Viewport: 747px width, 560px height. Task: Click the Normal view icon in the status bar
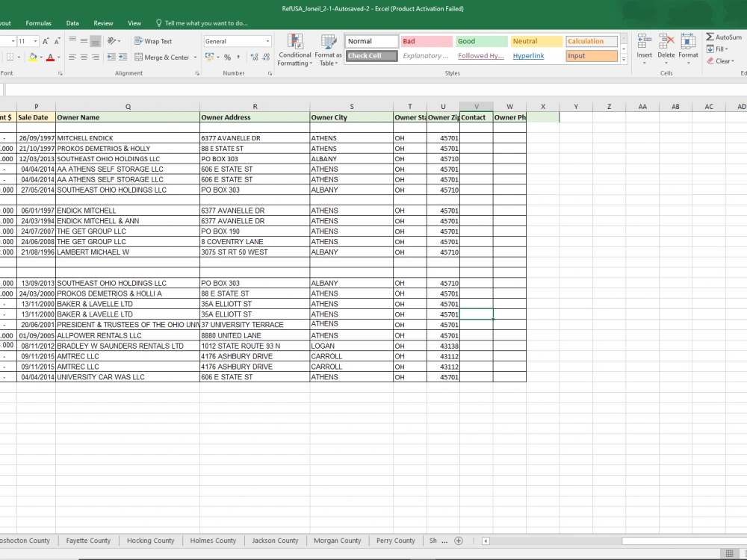point(729,553)
